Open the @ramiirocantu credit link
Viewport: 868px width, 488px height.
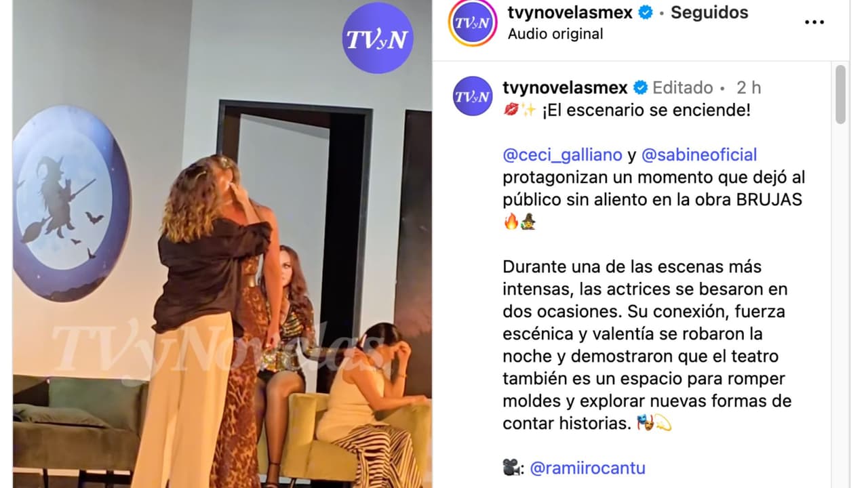point(587,468)
